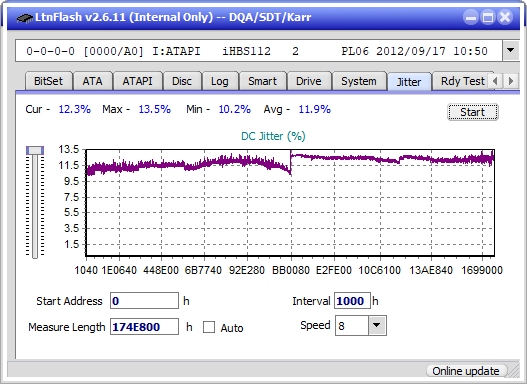Click the 1699000 axis label

(x=482, y=270)
